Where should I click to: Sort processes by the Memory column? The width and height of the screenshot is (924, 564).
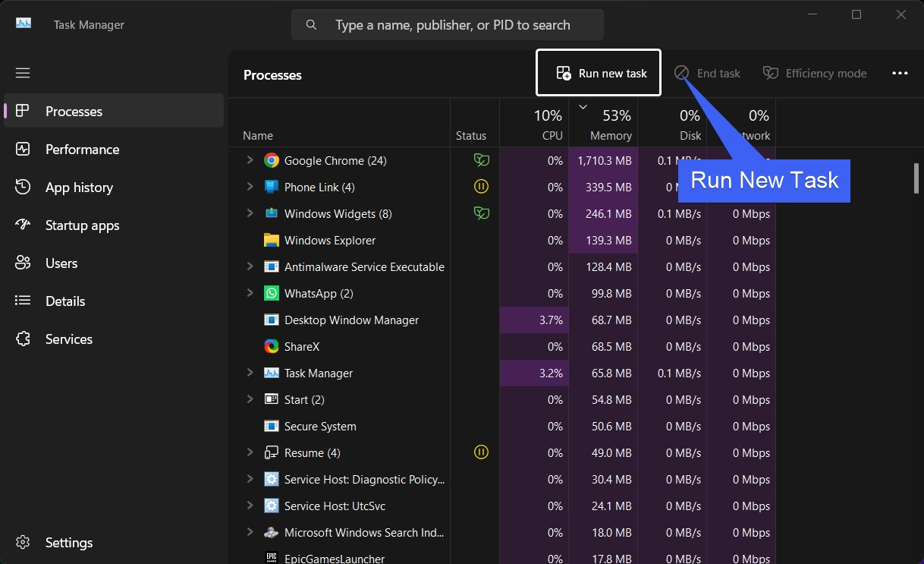tap(603, 124)
